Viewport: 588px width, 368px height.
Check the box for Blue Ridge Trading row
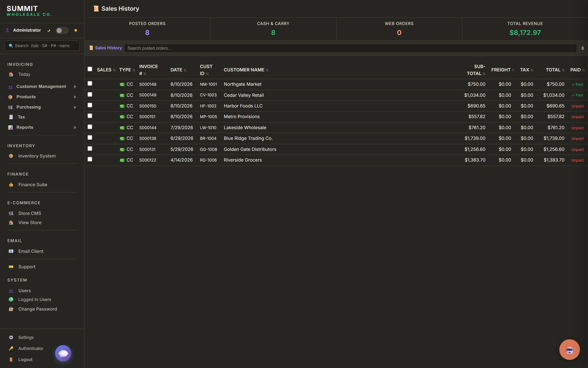pyautogui.click(x=90, y=138)
